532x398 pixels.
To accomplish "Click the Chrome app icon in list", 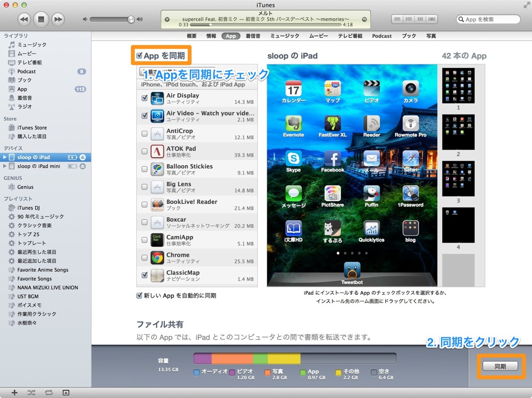I will click(x=157, y=258).
